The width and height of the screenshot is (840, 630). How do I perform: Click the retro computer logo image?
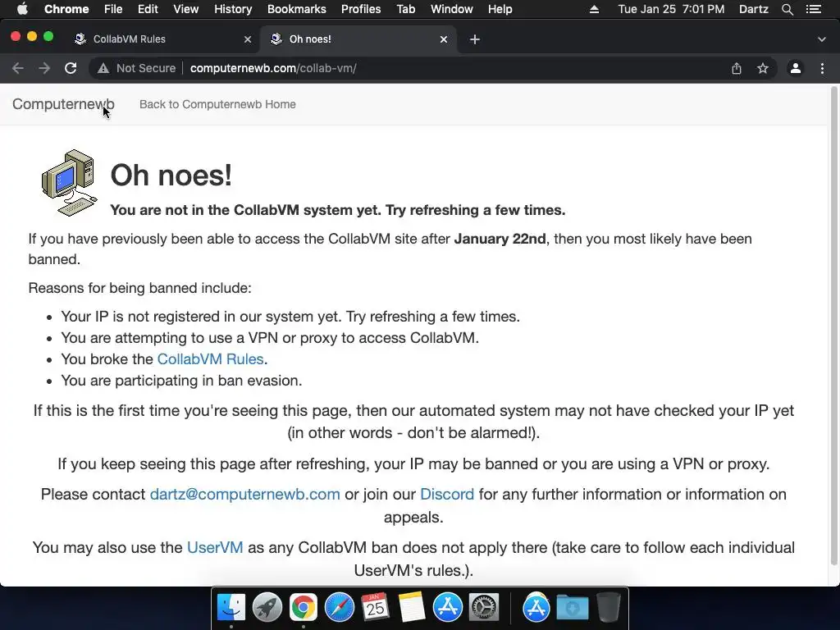coord(69,183)
